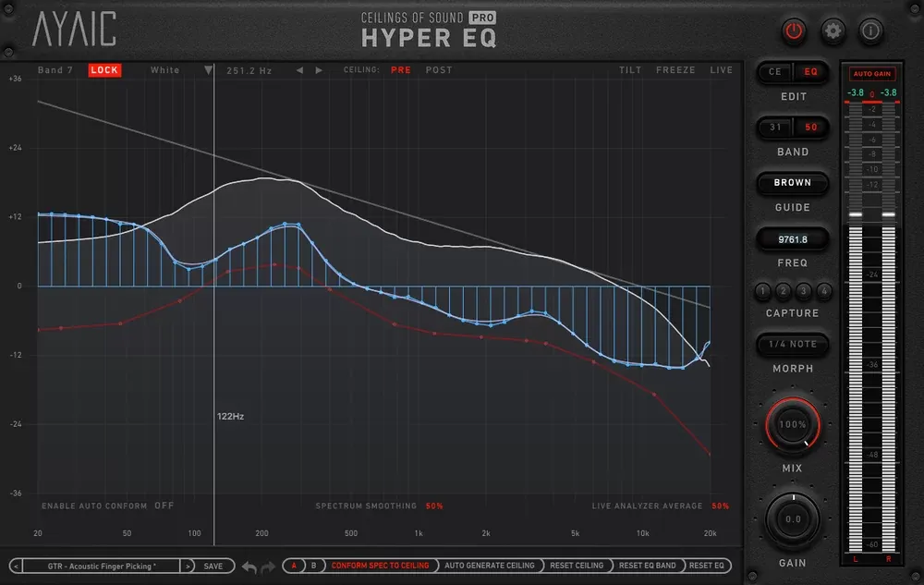
Task: Select B state
Action: (x=313, y=566)
